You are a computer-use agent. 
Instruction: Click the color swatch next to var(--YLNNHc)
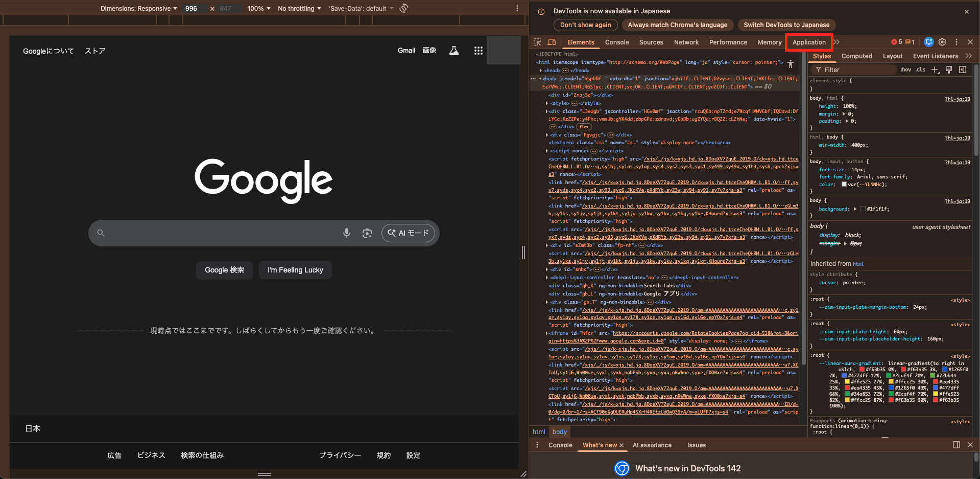(x=844, y=185)
